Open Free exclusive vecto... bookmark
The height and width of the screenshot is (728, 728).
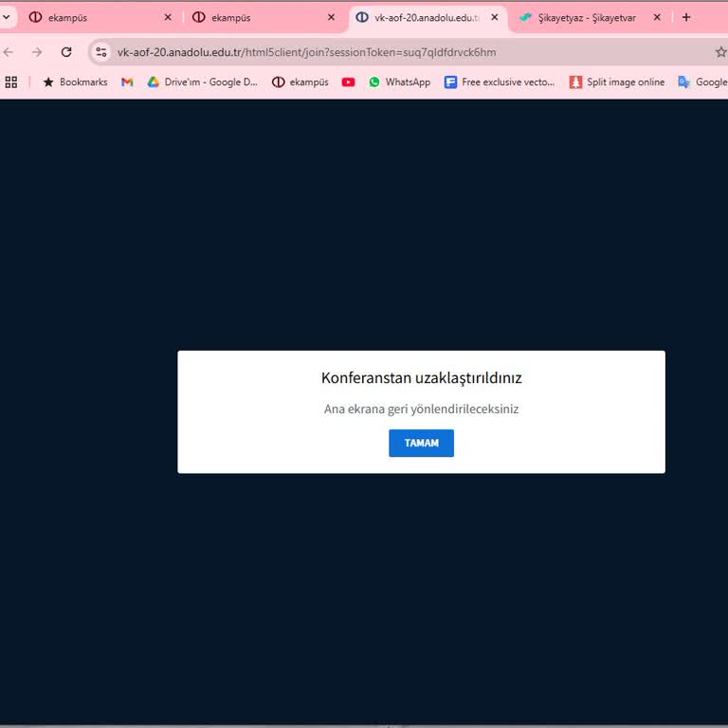coord(500,82)
